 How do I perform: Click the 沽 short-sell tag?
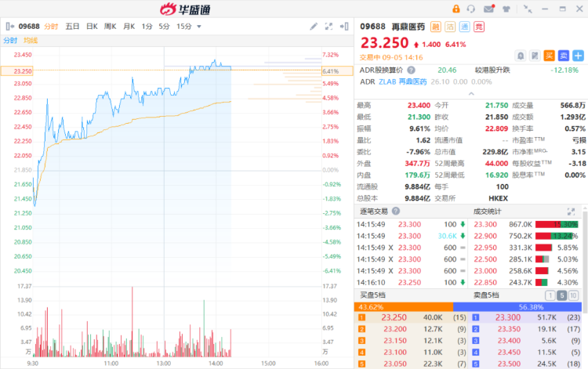(x=450, y=27)
